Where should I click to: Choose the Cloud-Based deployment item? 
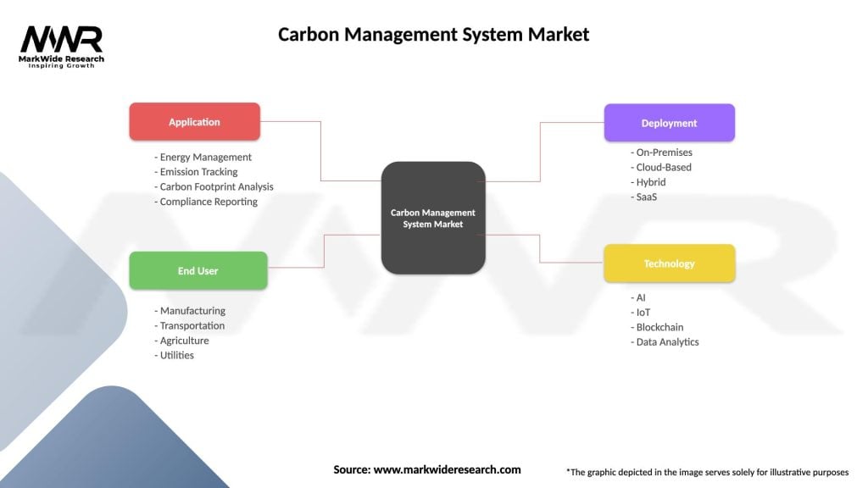663,167
